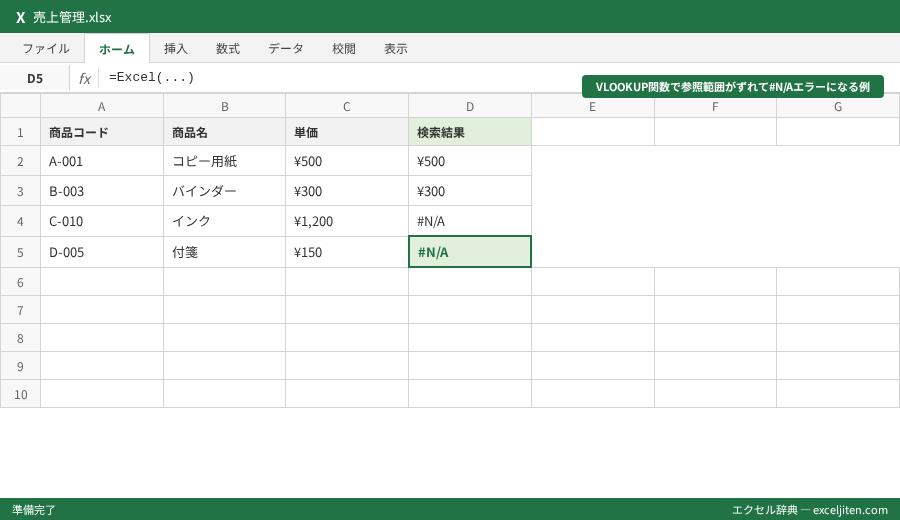Open the 数式 tab

(228, 49)
